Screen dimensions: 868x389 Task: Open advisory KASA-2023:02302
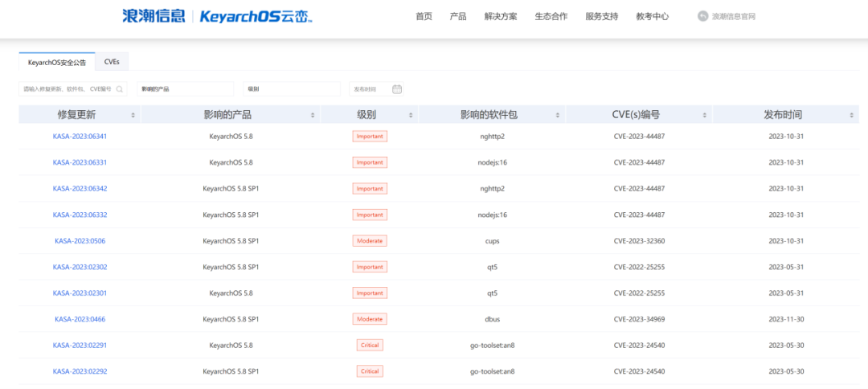(80, 267)
